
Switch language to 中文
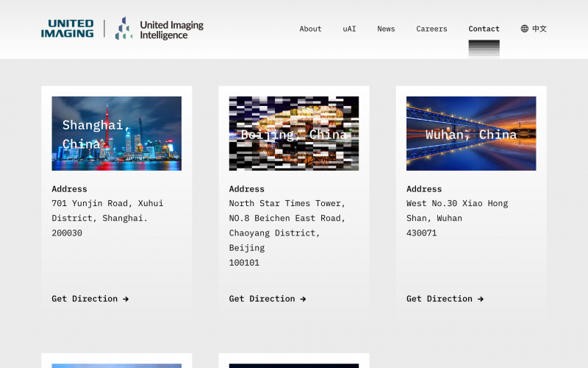click(539, 29)
